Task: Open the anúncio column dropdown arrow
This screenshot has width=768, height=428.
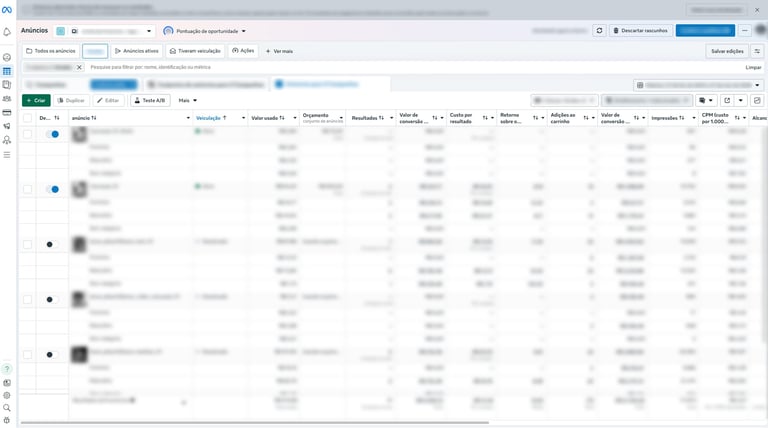Action: click(188, 118)
